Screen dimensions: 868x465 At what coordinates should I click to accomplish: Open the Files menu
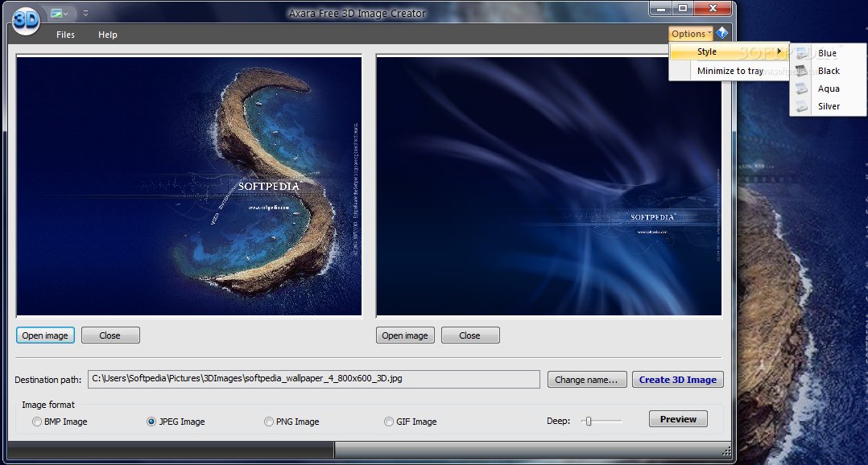[64, 35]
